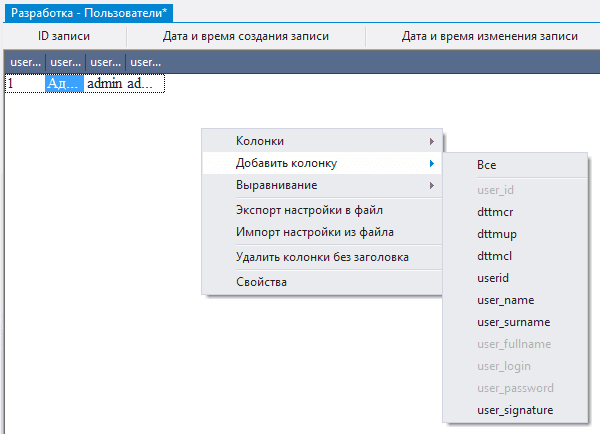
Task: Select Удалить колонки без заголовка
Action: pyautogui.click(x=320, y=257)
